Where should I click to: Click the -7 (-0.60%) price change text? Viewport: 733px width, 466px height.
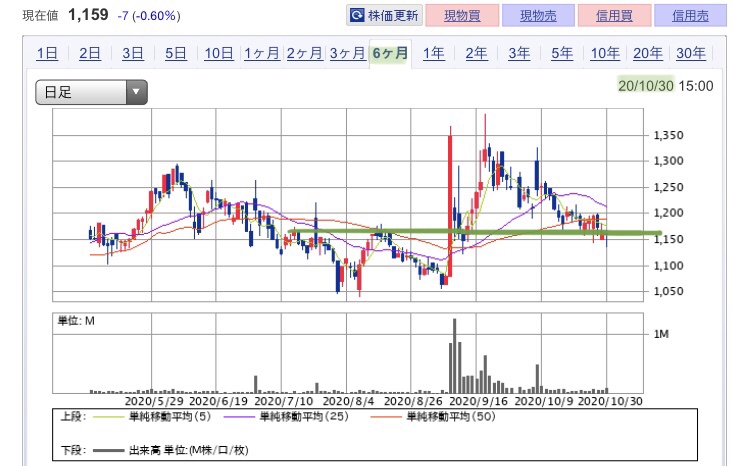149,16
